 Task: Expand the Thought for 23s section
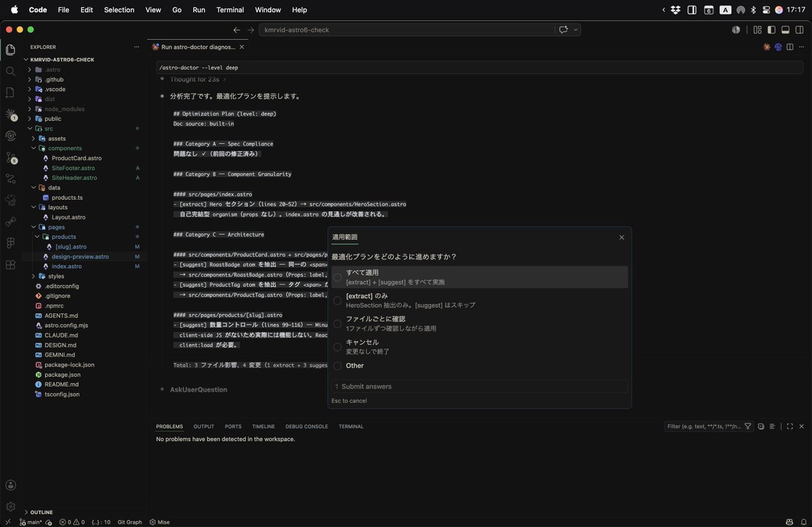click(x=198, y=79)
